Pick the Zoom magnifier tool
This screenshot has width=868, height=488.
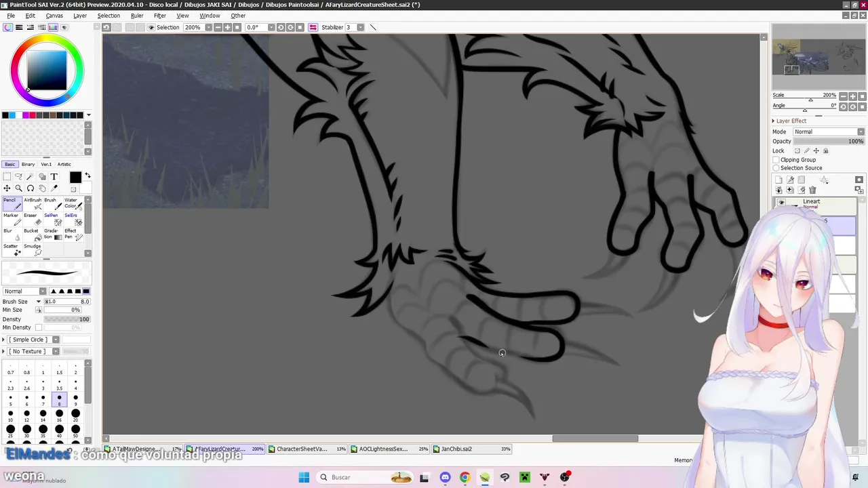18,188
